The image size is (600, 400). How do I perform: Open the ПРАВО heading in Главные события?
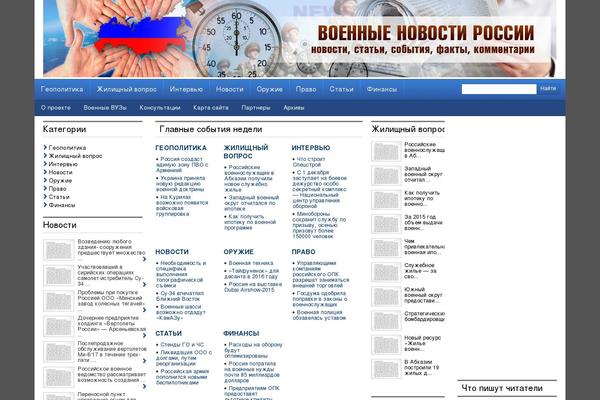click(303, 252)
